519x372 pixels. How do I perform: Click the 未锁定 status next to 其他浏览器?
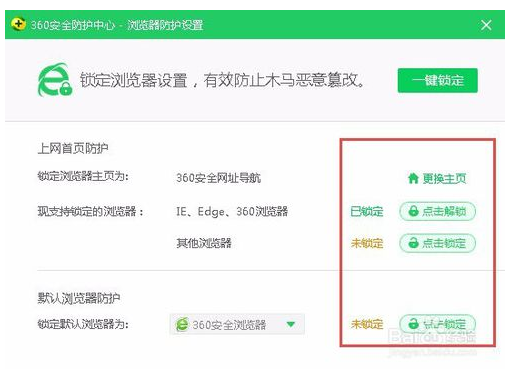[x=367, y=243]
